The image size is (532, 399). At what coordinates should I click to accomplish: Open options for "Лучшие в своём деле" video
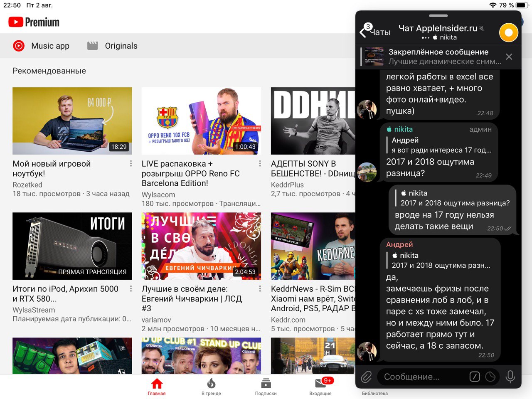point(260,289)
